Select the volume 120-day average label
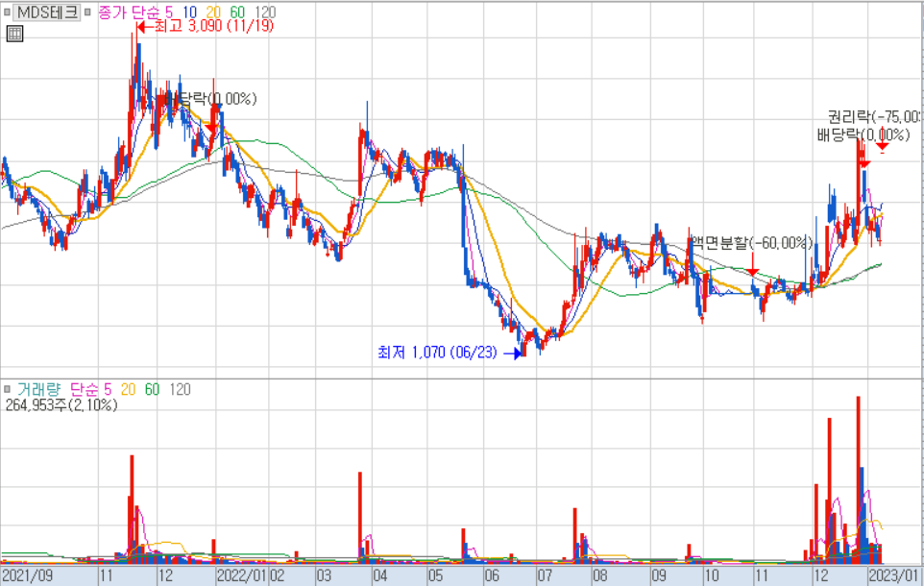The height and width of the screenshot is (586, 924). 180,389
